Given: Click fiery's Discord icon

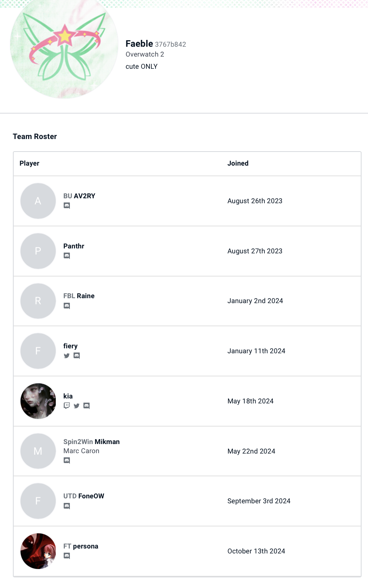Looking at the screenshot, I should click(77, 356).
